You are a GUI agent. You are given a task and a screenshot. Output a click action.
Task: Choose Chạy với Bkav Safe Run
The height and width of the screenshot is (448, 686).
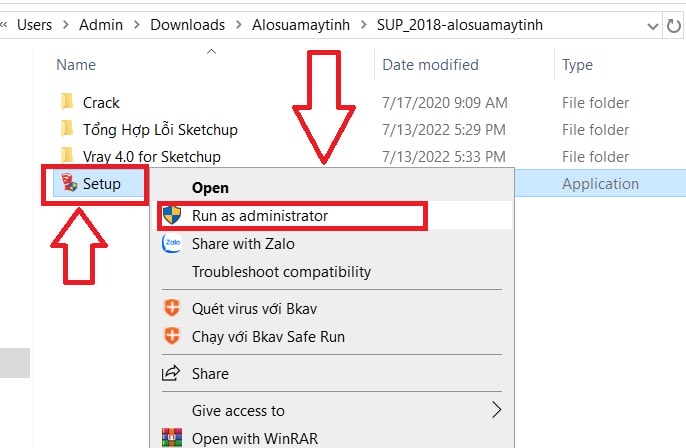click(268, 336)
